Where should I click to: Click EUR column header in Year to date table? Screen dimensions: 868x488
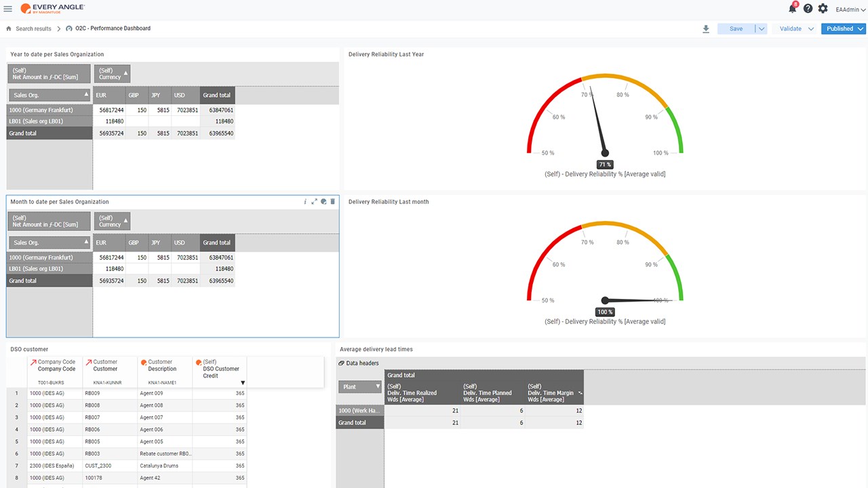(x=109, y=95)
